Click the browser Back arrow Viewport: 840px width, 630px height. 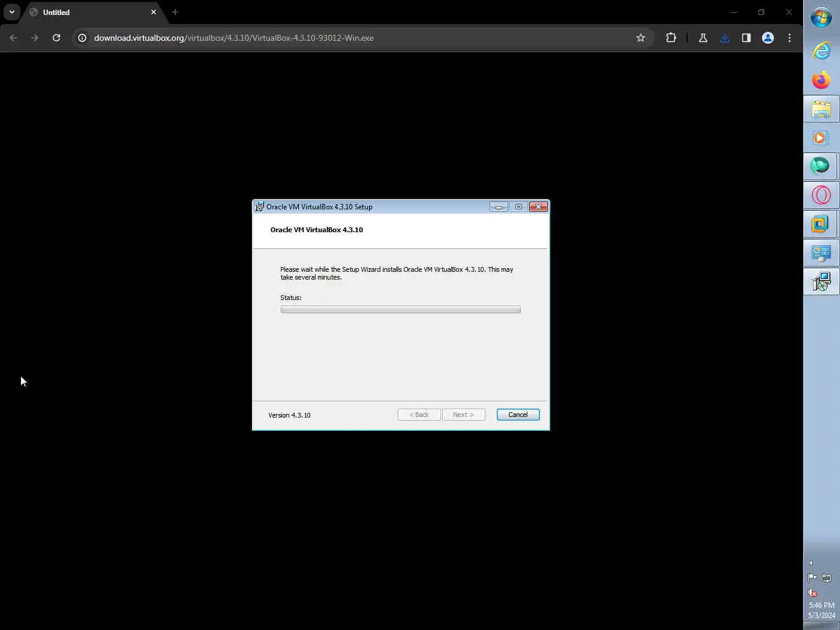click(13, 38)
